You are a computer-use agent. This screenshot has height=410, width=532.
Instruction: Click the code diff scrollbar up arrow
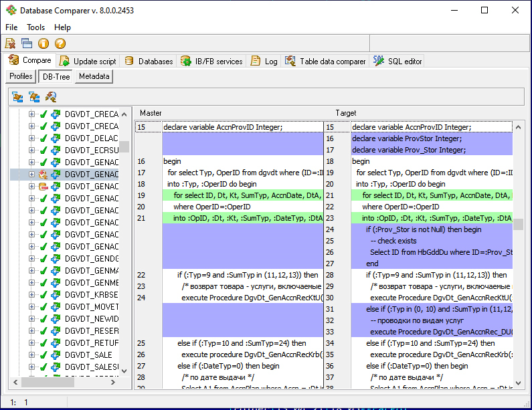(518, 127)
